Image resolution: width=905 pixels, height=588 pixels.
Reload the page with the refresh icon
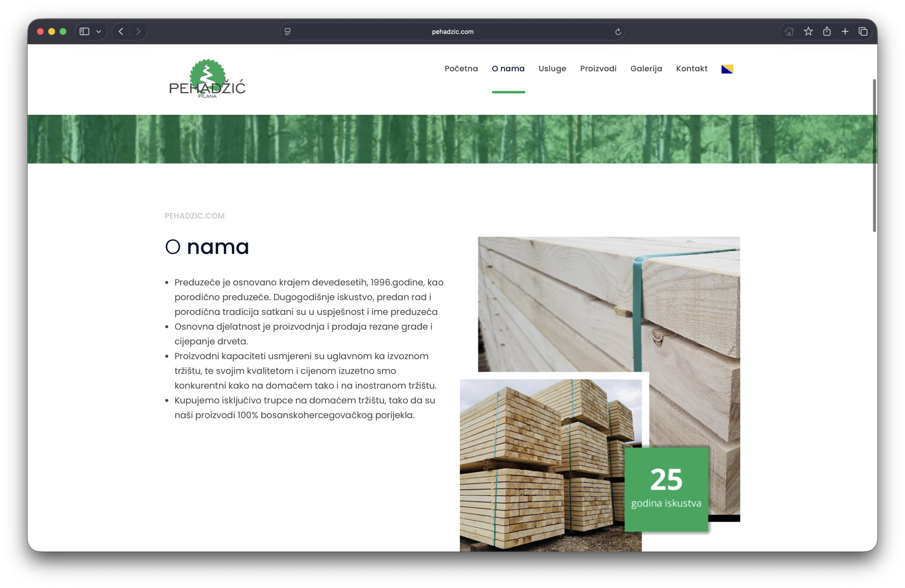coord(618,31)
